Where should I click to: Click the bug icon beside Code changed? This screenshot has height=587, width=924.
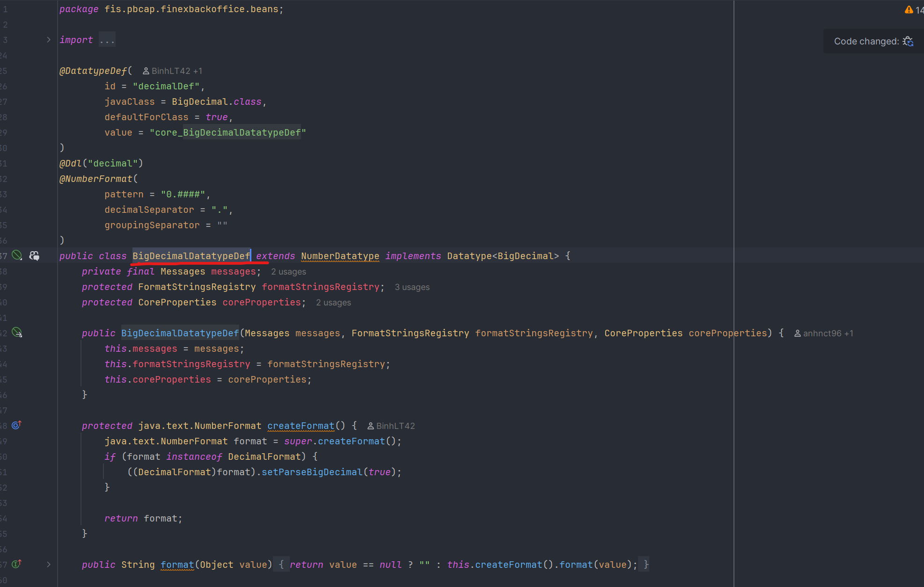pos(908,41)
